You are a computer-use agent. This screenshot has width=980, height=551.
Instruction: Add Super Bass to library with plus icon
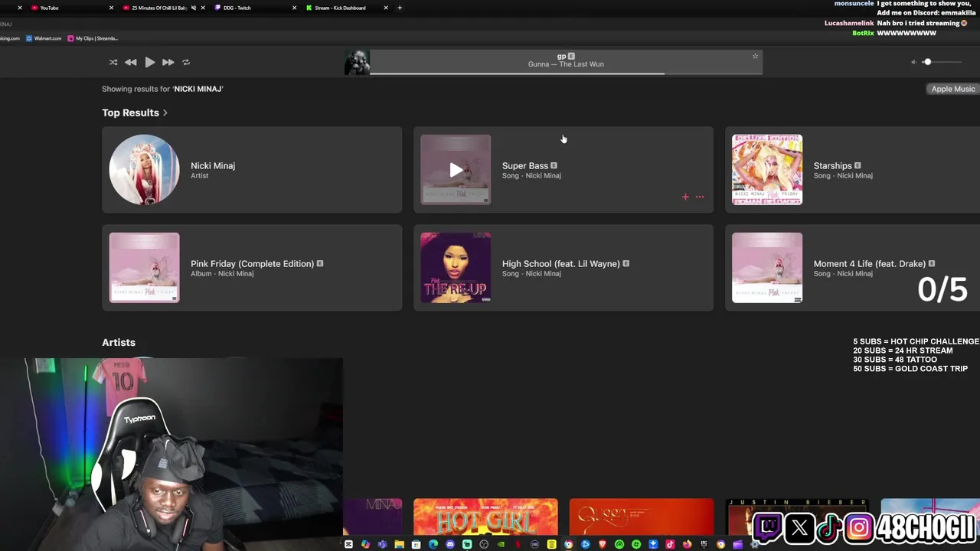click(685, 197)
